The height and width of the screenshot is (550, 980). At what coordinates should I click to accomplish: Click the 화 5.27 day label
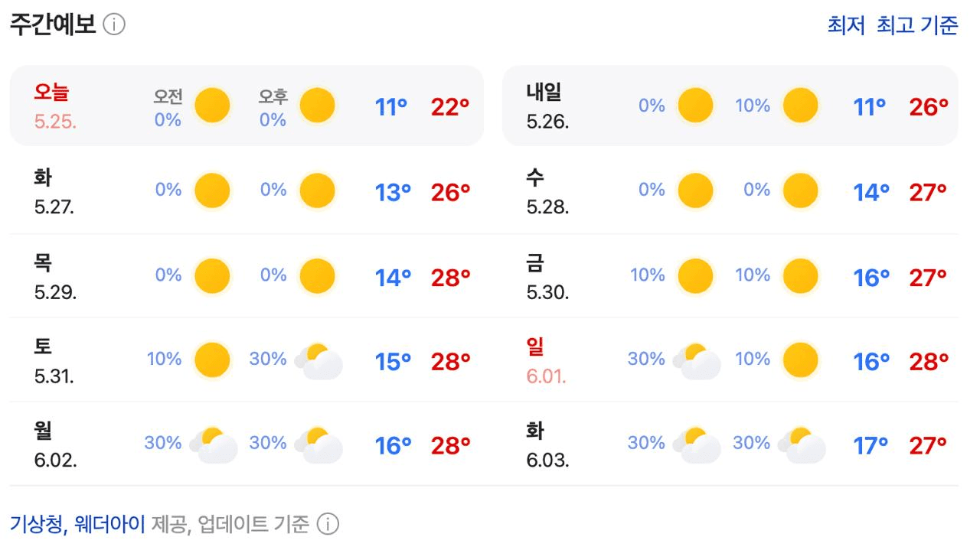coord(54,191)
